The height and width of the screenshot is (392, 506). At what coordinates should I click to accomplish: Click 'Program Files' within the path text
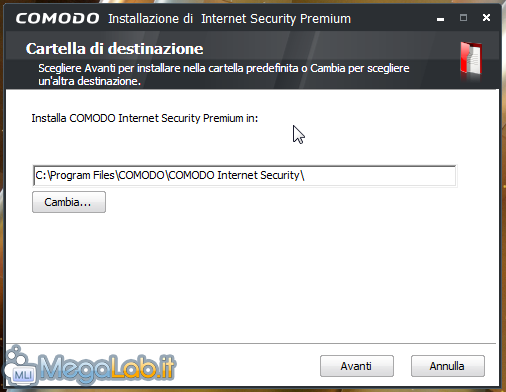(82, 175)
